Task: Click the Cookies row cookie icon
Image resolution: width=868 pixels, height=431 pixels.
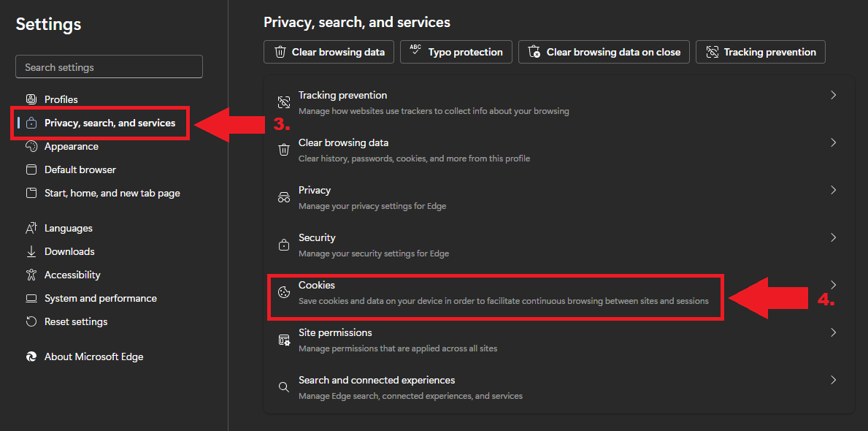Action: pyautogui.click(x=284, y=292)
